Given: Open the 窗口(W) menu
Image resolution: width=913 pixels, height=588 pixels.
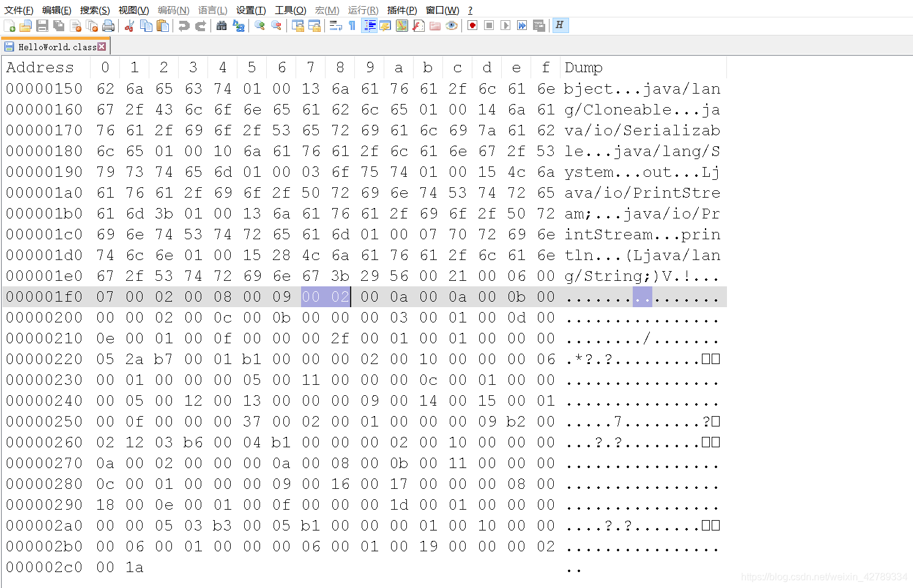Looking at the screenshot, I should point(442,10).
